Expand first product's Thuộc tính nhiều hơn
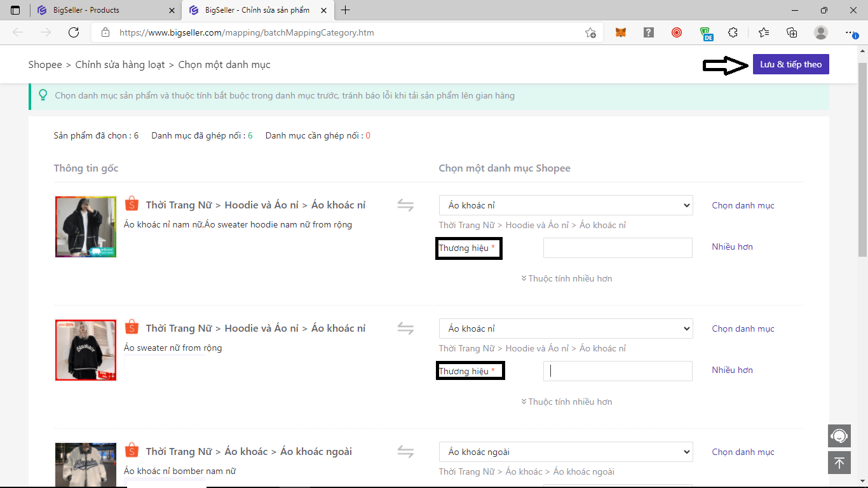This screenshot has height=488, width=868. (566, 278)
